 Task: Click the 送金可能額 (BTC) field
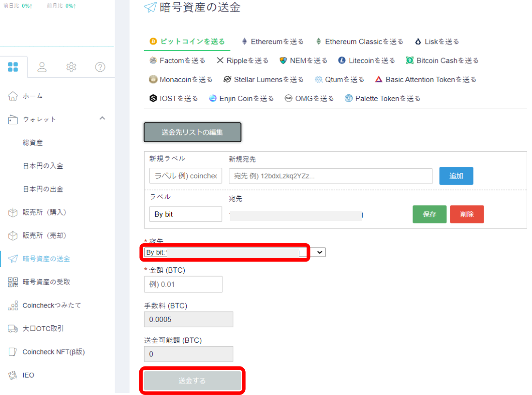click(x=189, y=354)
